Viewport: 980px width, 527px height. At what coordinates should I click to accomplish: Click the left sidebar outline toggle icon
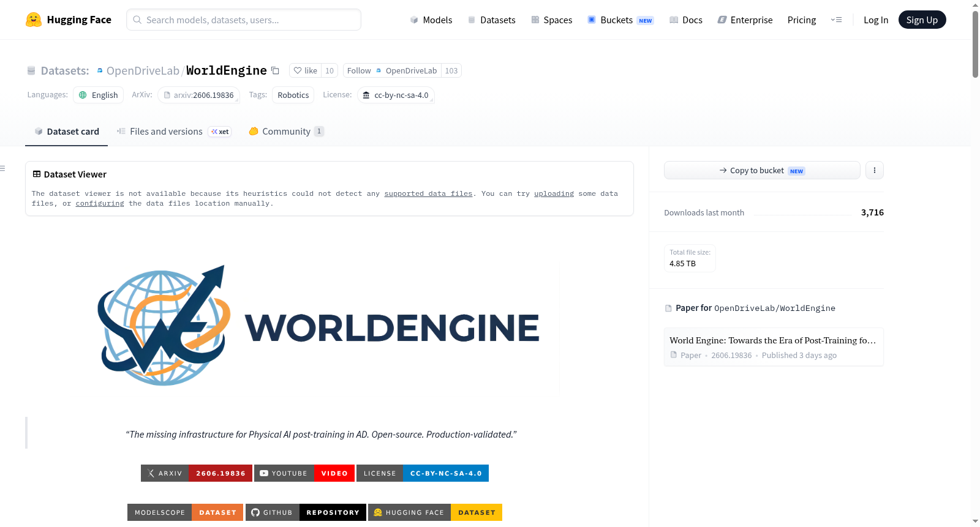[2, 168]
